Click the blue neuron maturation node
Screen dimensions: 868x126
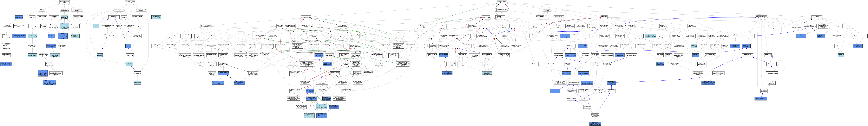555,91
